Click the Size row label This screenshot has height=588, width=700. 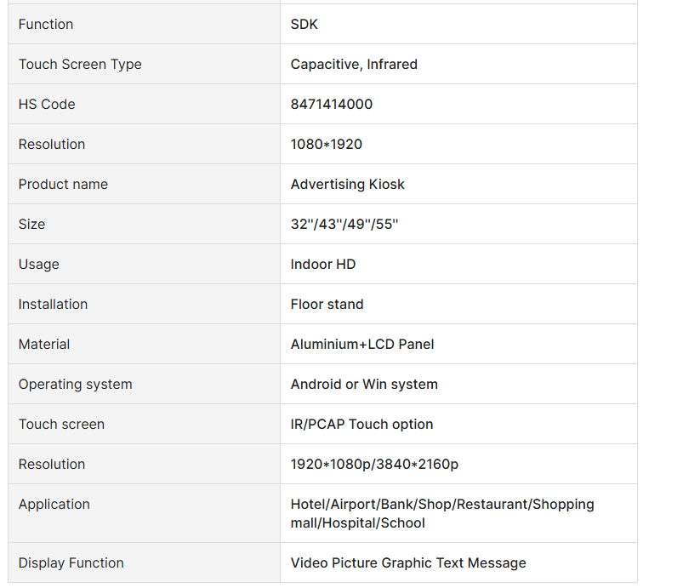pyautogui.click(x=31, y=224)
